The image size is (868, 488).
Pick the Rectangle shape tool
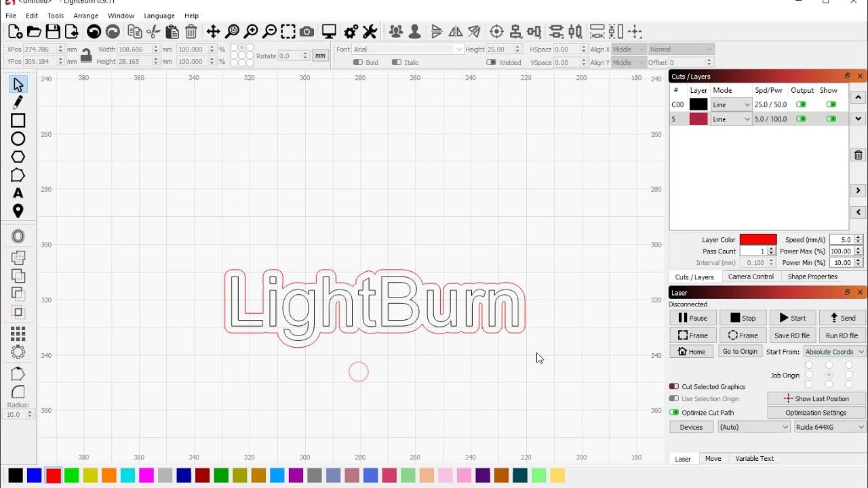18,121
